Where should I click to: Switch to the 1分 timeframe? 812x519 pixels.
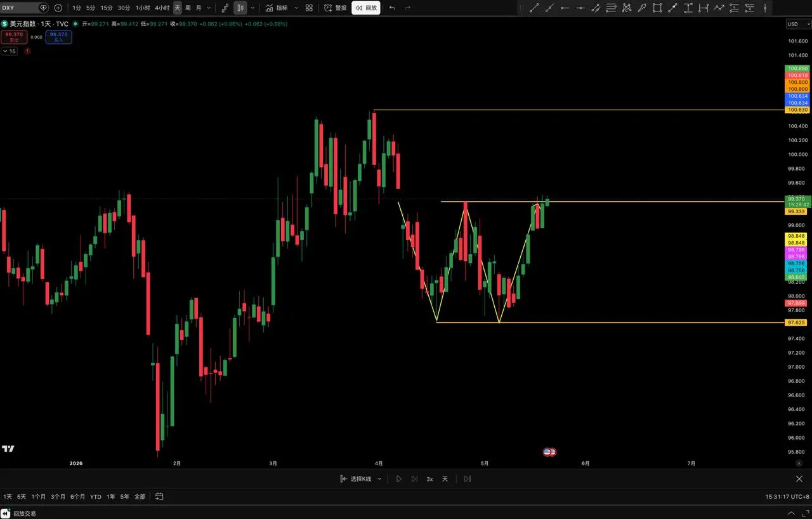coord(77,8)
